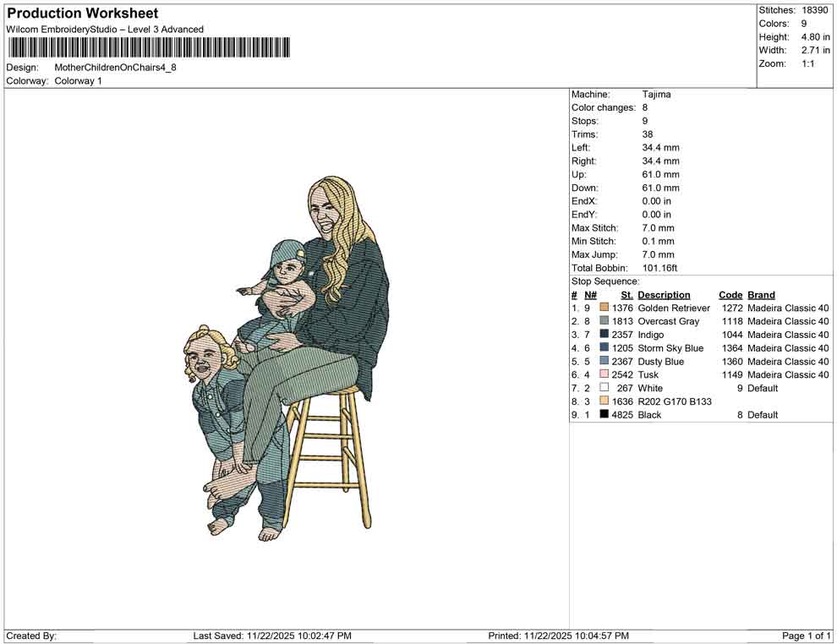The height and width of the screenshot is (644, 837).
Task: Click the Colorway 1 label
Action: (x=78, y=81)
